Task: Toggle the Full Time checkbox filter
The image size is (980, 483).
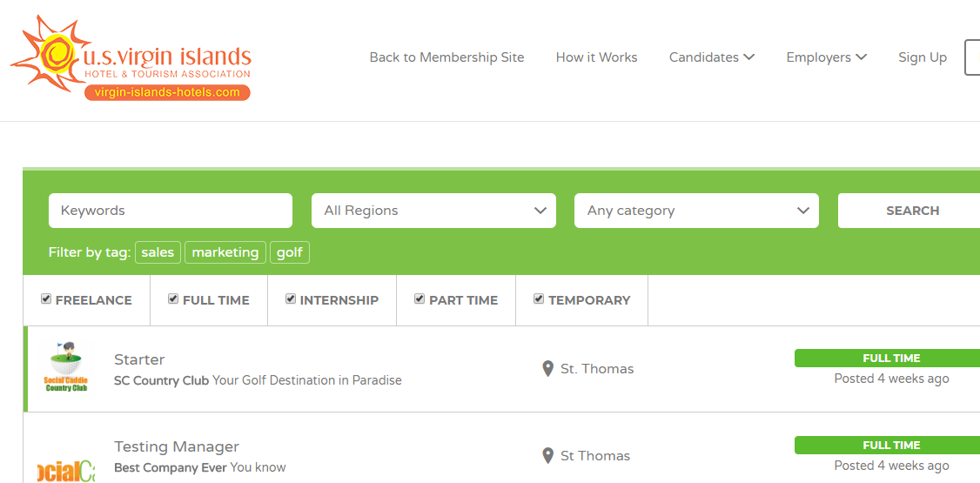Action: (173, 299)
